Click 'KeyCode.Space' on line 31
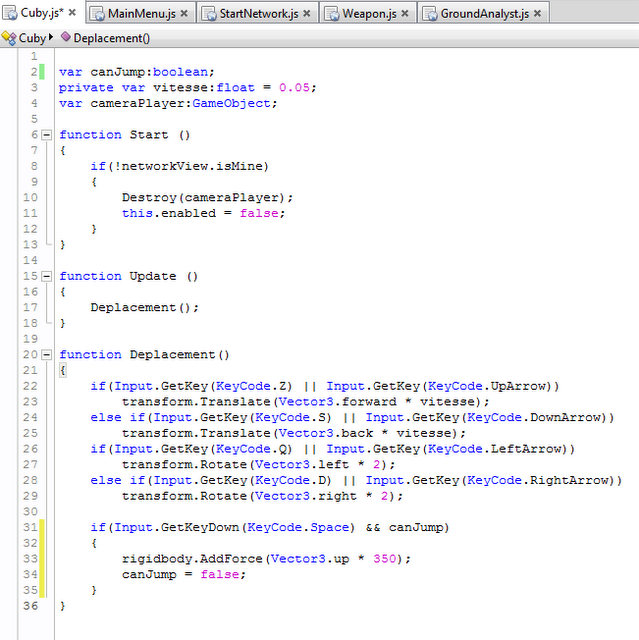 [x=298, y=527]
